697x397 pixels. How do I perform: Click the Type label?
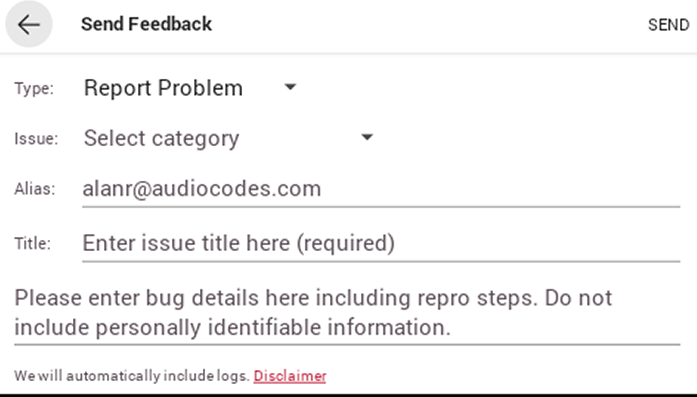pyautogui.click(x=34, y=88)
